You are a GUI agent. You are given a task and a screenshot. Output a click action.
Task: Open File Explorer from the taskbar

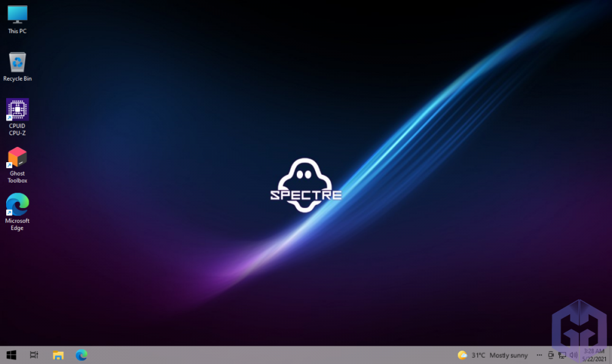coord(58,355)
